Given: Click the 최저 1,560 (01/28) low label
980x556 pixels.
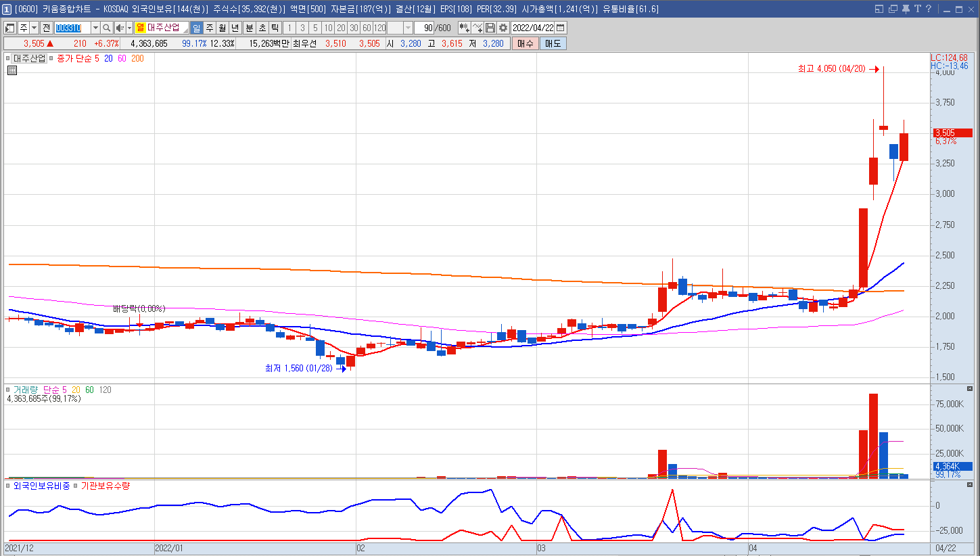Looking at the screenshot, I should pyautogui.click(x=299, y=369).
